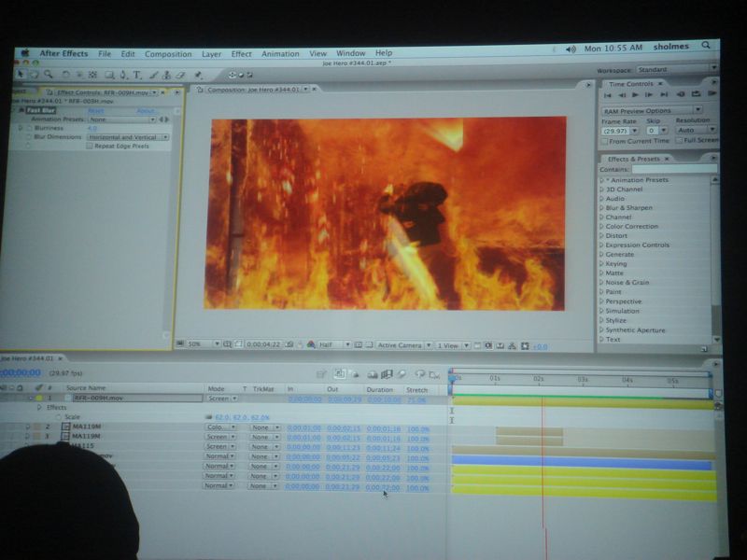747x560 pixels.
Task: Click the Show Channel color icon in viewer
Action: (x=311, y=344)
